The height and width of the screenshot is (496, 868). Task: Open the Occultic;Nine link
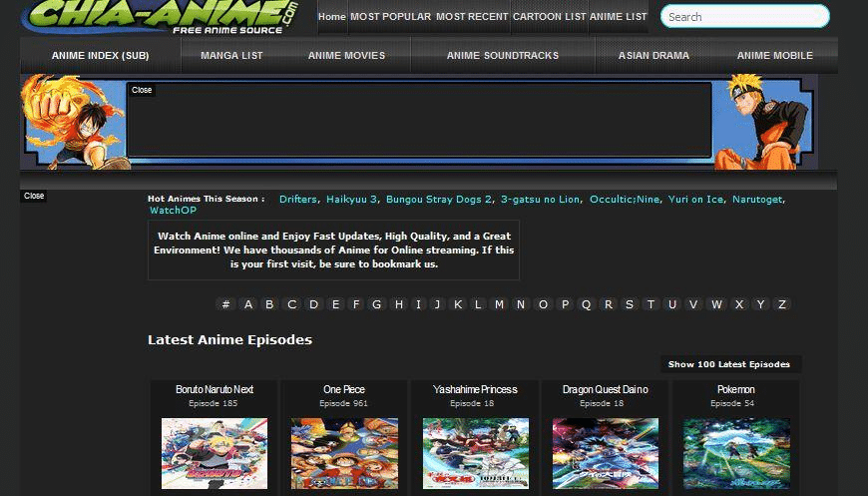click(625, 200)
